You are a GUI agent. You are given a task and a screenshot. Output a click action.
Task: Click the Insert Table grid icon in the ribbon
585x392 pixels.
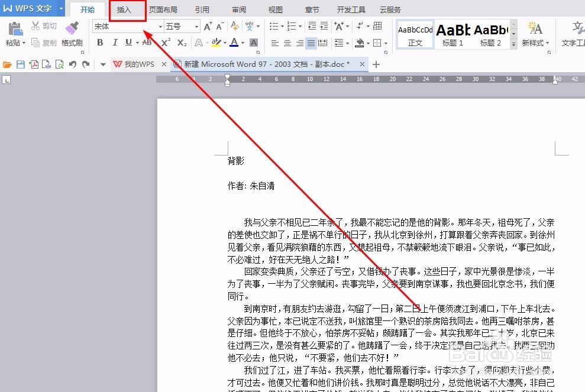point(377,26)
